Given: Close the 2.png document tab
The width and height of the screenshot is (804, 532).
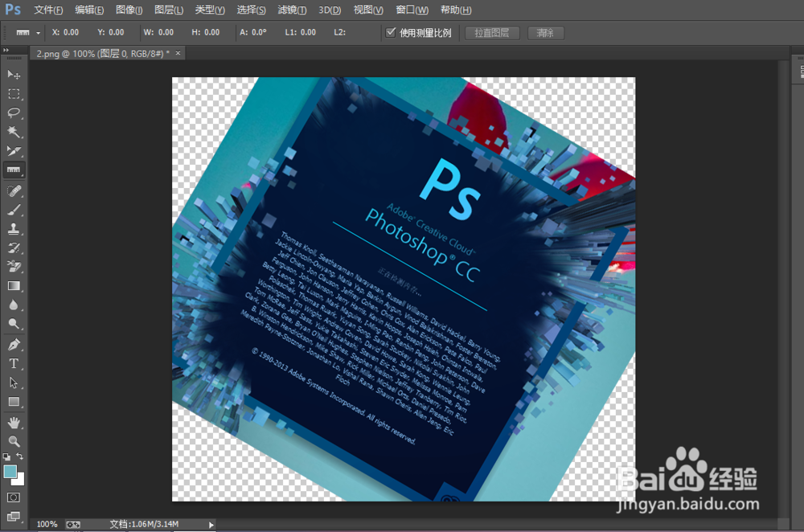Looking at the screenshot, I should [x=178, y=53].
